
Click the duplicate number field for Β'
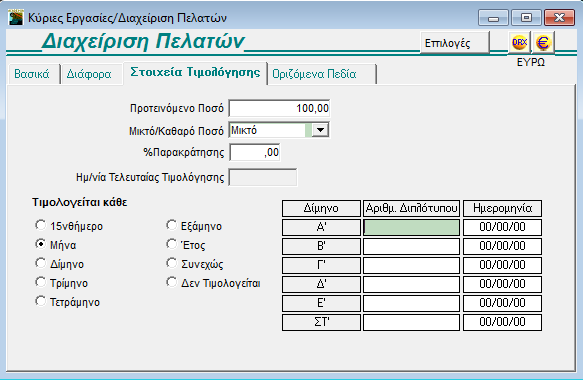click(411, 246)
